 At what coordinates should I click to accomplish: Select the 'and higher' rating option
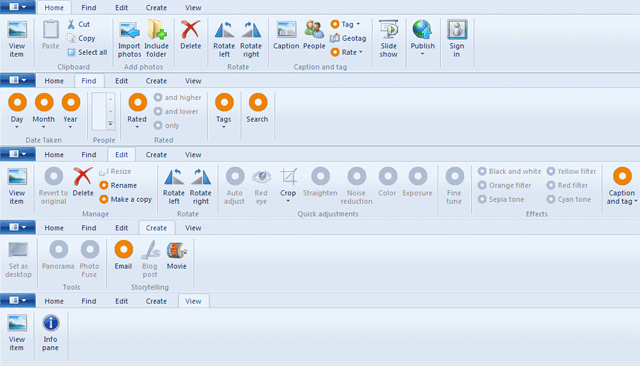[178, 98]
